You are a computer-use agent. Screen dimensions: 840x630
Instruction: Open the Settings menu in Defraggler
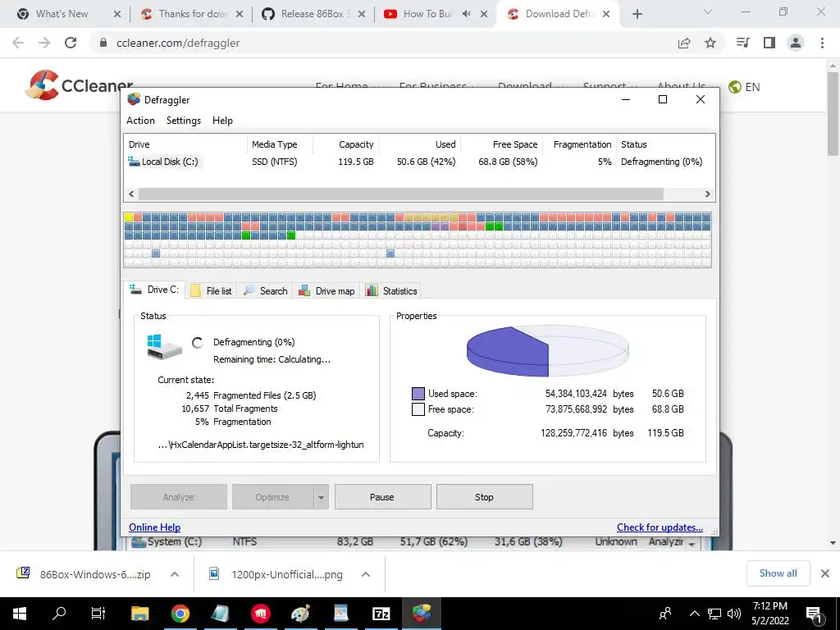pos(184,121)
